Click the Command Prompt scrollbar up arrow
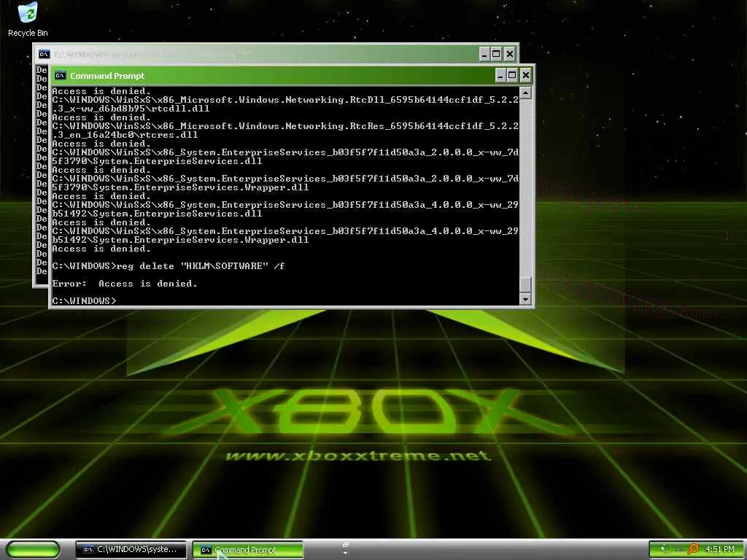The height and width of the screenshot is (560, 747). (525, 93)
